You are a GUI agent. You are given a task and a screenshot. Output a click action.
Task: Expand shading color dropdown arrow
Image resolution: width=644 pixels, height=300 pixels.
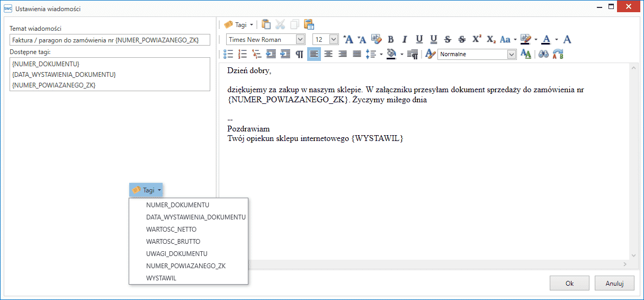(402, 54)
